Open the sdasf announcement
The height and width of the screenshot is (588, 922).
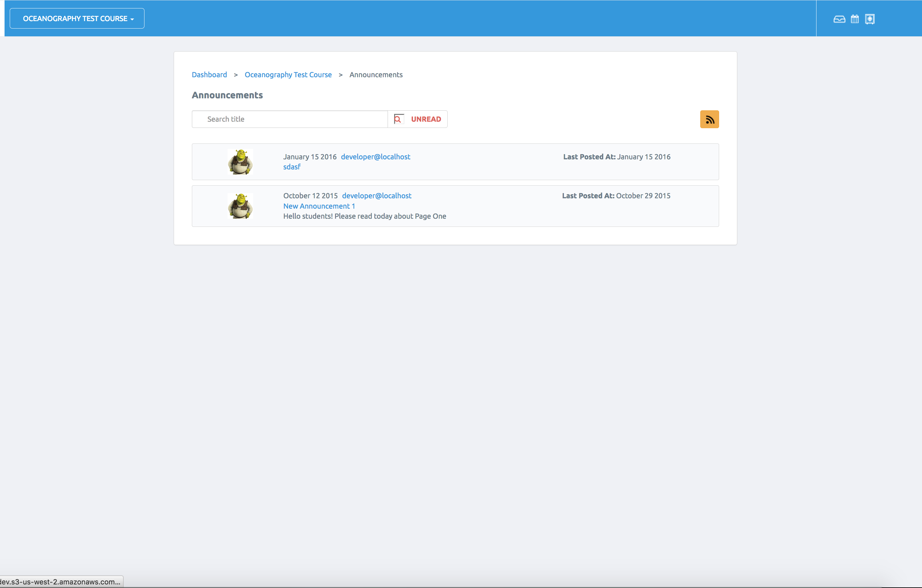[x=292, y=167]
